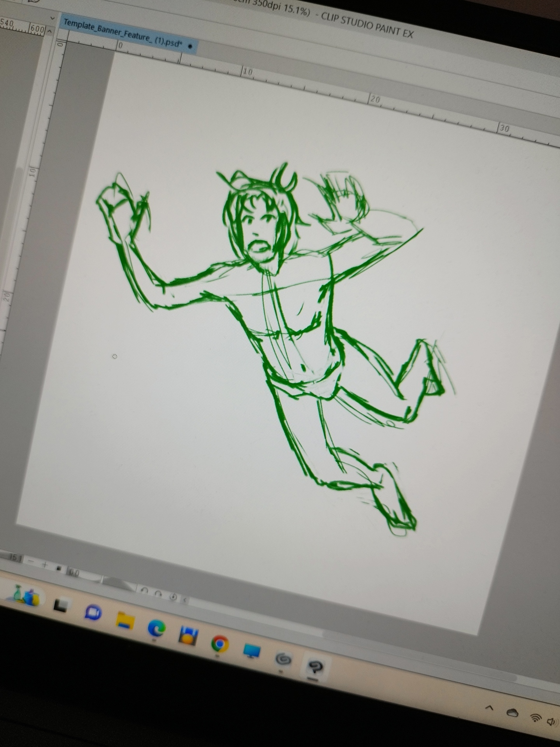
Task: Click the dot on the document tab
Action: [x=190, y=46]
